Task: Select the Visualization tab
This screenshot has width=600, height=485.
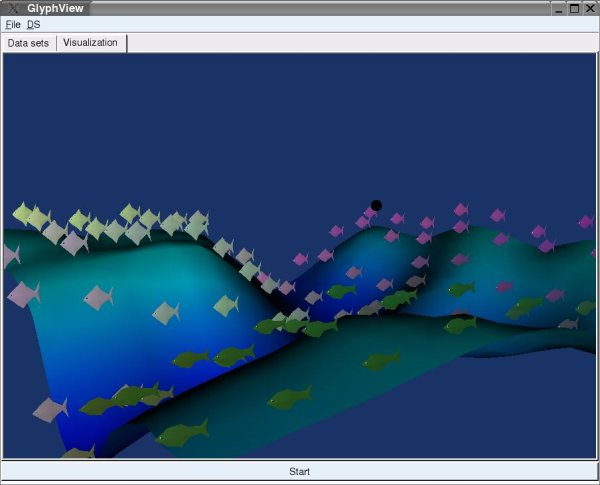Action: tap(91, 43)
